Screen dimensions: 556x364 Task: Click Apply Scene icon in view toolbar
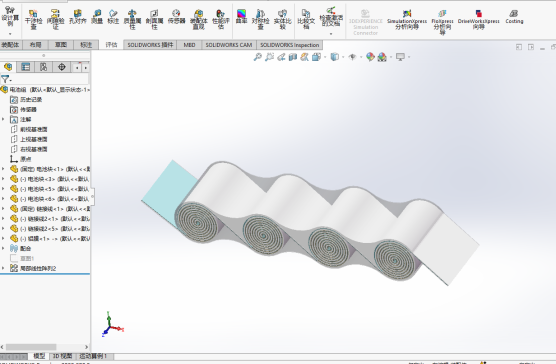pos(382,57)
